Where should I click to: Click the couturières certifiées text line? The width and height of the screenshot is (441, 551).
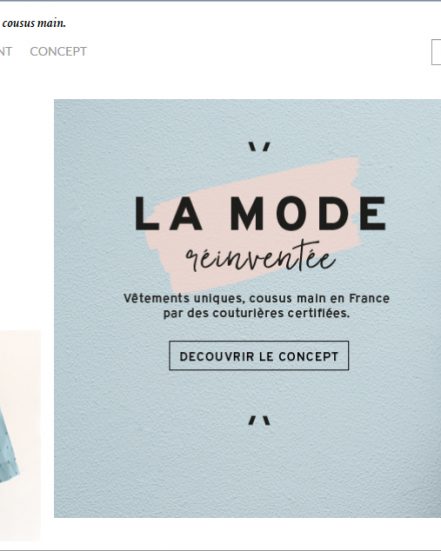(x=257, y=313)
